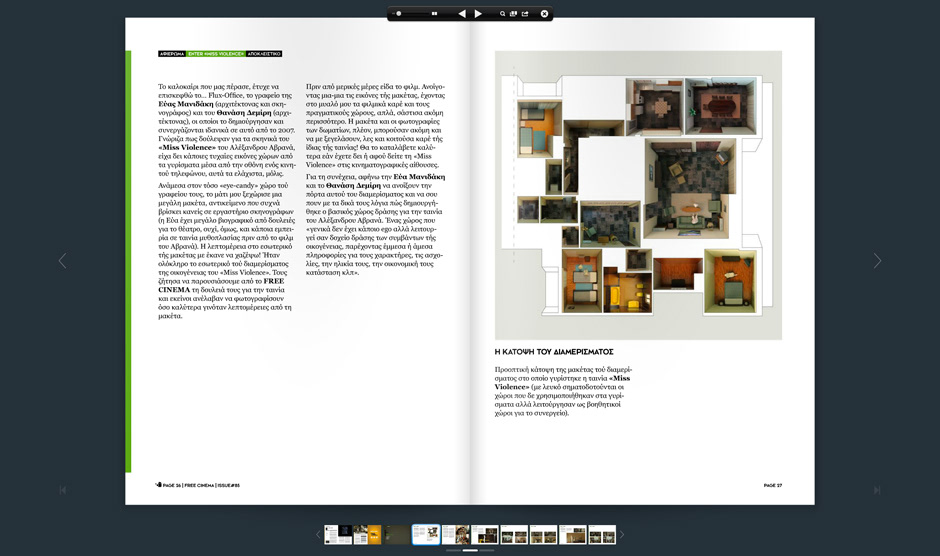Go to next page using toolbar triangle
940x556 pixels.
pyautogui.click(x=478, y=13)
